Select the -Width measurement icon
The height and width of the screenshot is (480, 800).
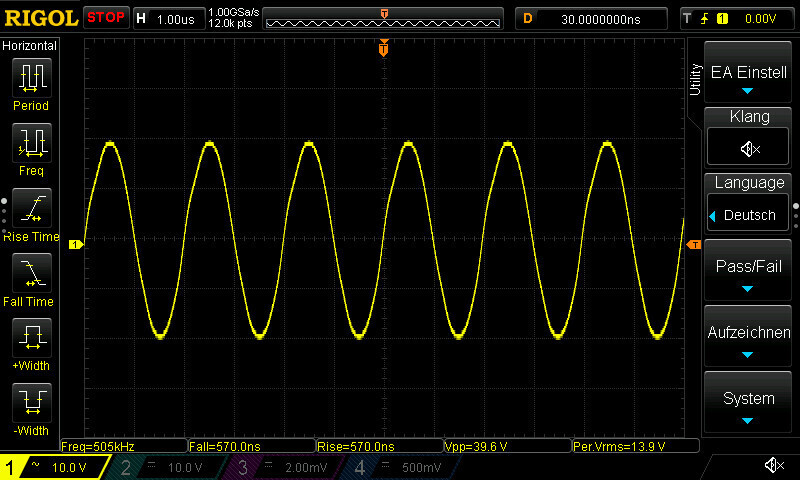point(32,402)
